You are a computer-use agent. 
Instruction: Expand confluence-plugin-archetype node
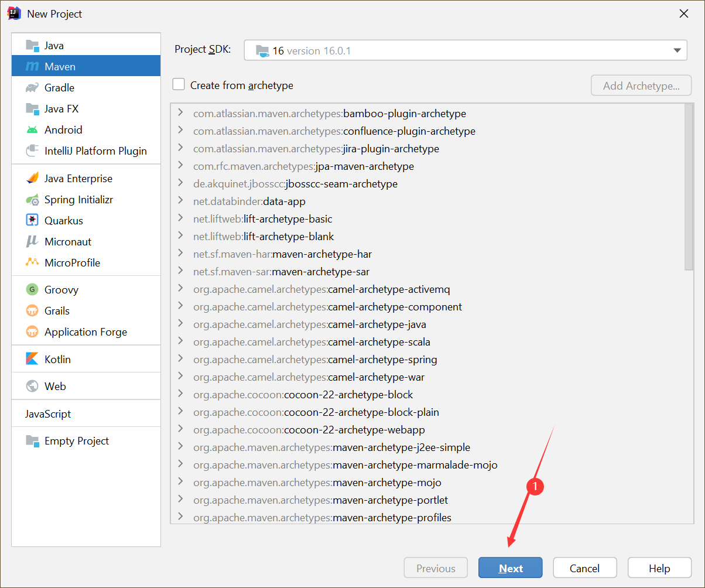coord(180,131)
